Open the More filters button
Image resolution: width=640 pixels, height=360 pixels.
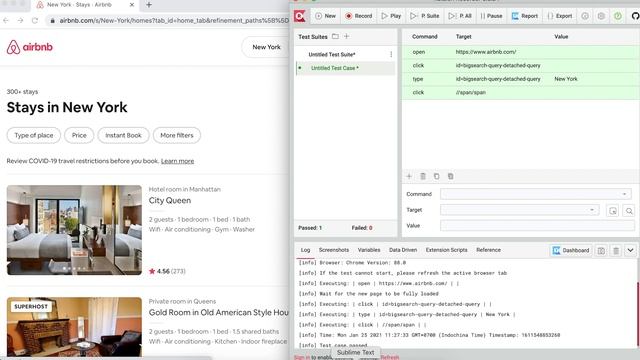click(x=177, y=135)
